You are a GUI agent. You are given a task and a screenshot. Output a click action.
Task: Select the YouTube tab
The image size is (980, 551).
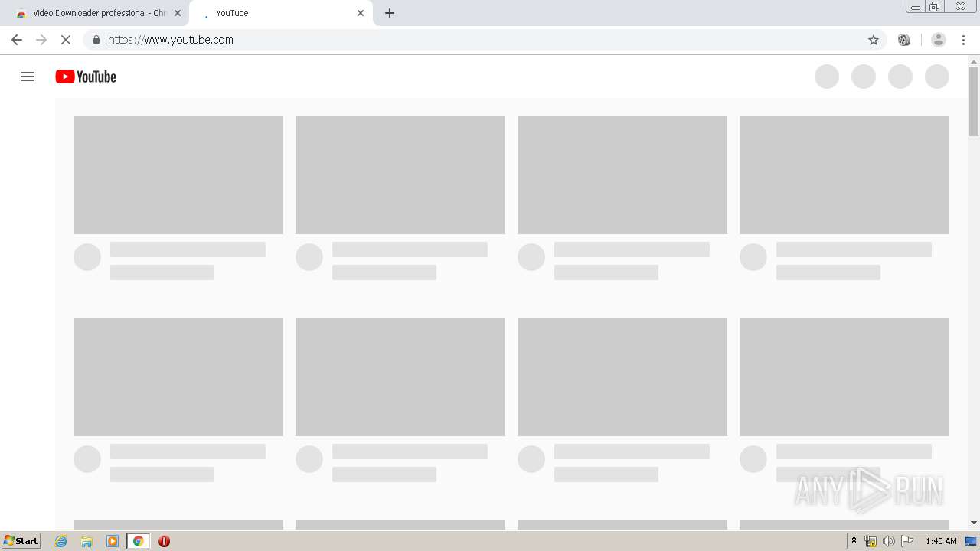pos(280,13)
